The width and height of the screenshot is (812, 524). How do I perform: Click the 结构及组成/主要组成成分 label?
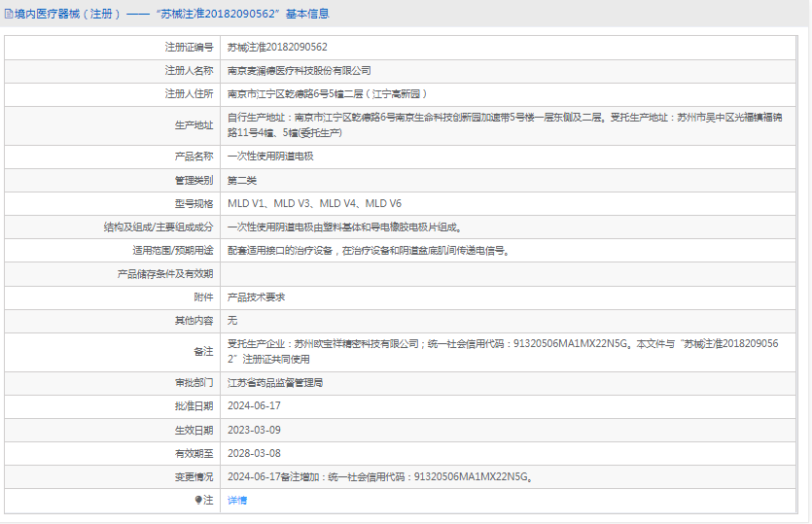pos(159,227)
